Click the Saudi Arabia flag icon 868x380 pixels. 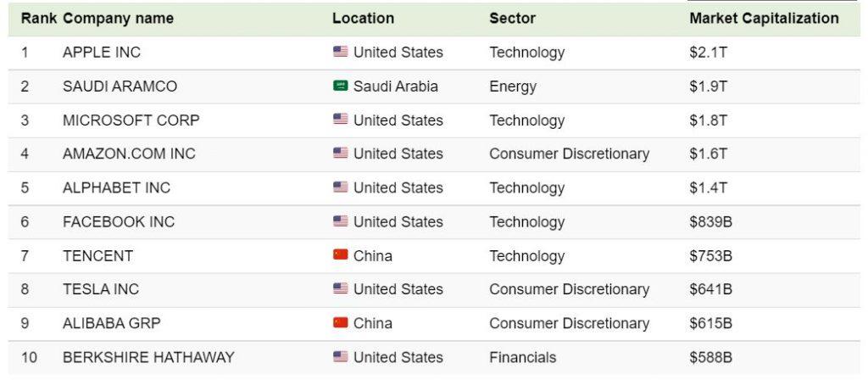[341, 86]
